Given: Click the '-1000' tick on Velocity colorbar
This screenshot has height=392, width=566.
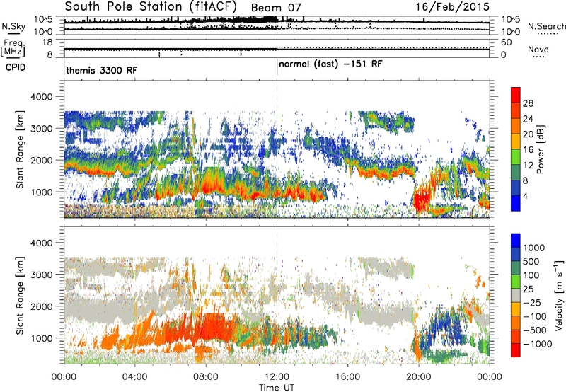Looking at the screenshot, I should coord(537,344).
